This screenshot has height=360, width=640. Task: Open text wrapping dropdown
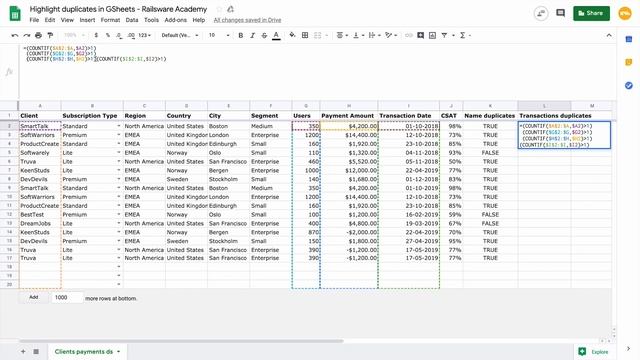[374, 36]
